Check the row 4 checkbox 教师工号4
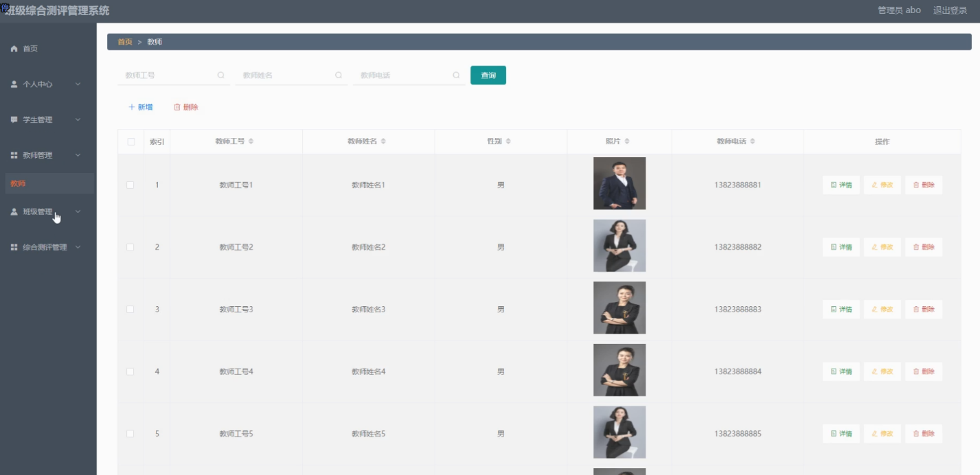980x475 pixels. pos(130,372)
